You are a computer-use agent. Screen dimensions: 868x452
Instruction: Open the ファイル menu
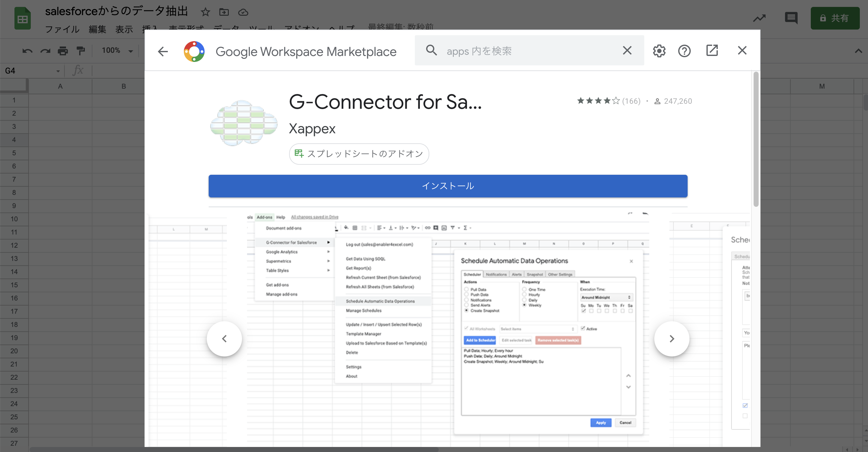pos(62,29)
